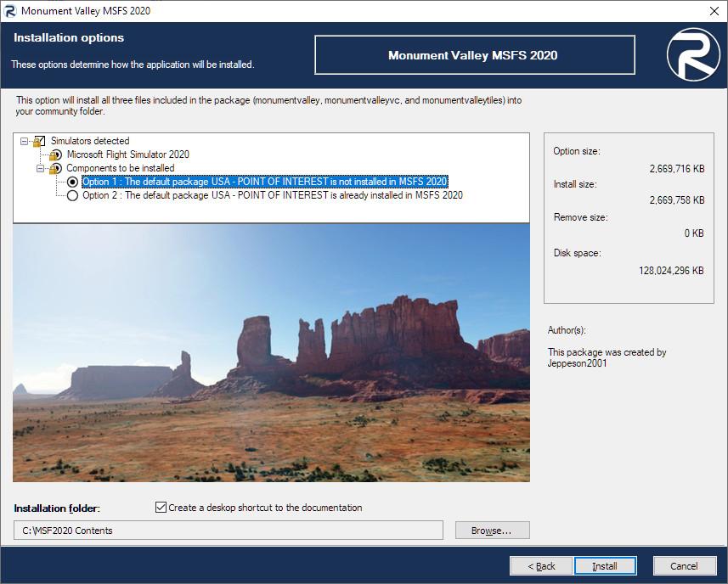The image size is (728, 584).
Task: Browse for a different installation folder
Action: click(492, 531)
